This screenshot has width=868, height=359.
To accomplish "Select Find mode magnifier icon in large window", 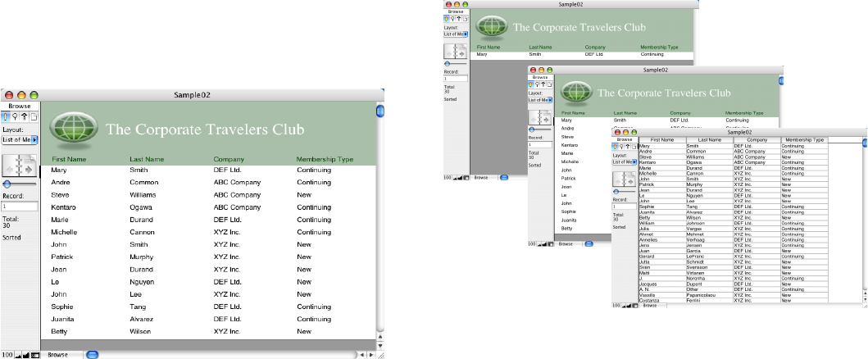I will pyautogui.click(x=15, y=116).
